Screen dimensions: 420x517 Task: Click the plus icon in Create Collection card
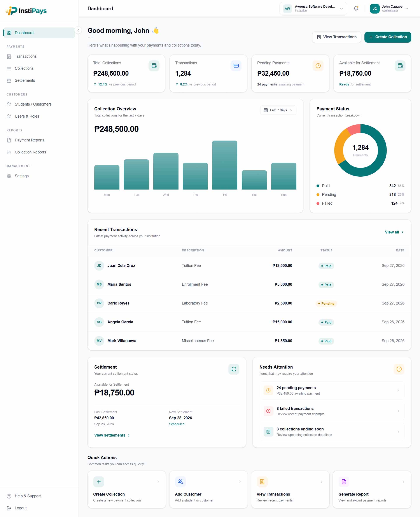pyautogui.click(x=99, y=482)
